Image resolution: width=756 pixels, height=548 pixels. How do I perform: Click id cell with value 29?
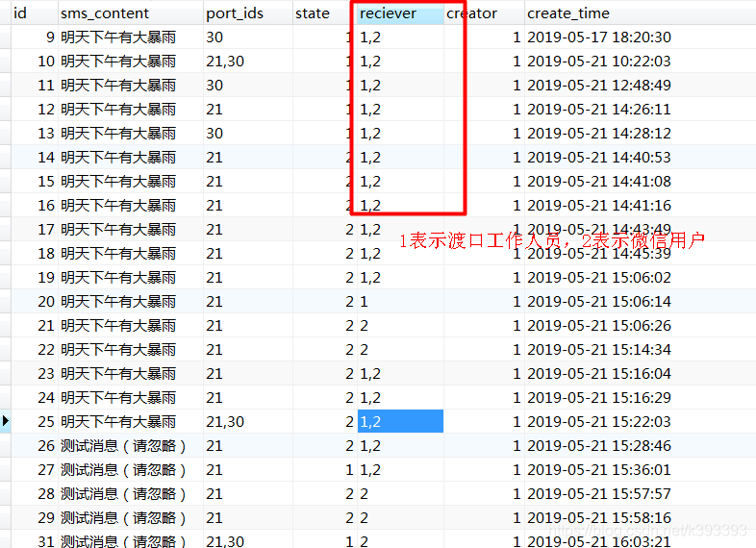[35, 517]
